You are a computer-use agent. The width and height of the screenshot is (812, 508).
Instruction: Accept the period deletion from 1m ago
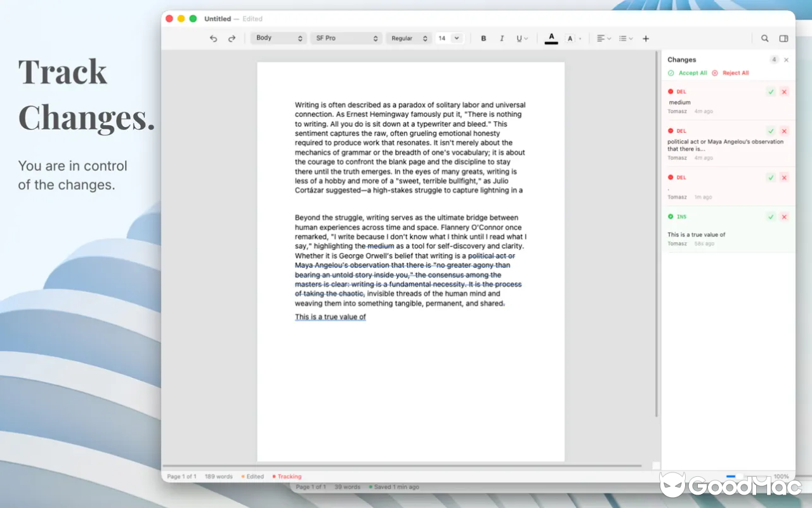pos(771,178)
